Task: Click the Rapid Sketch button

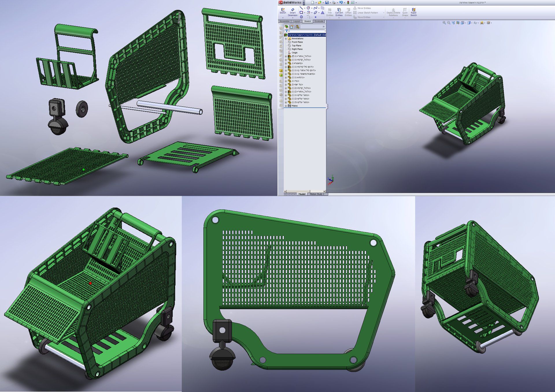Action: point(413,12)
